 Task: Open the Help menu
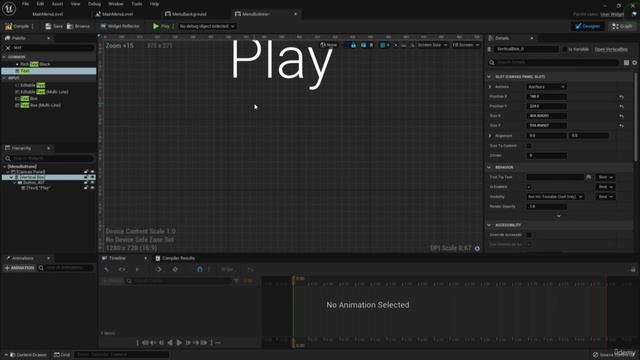click(x=154, y=4)
